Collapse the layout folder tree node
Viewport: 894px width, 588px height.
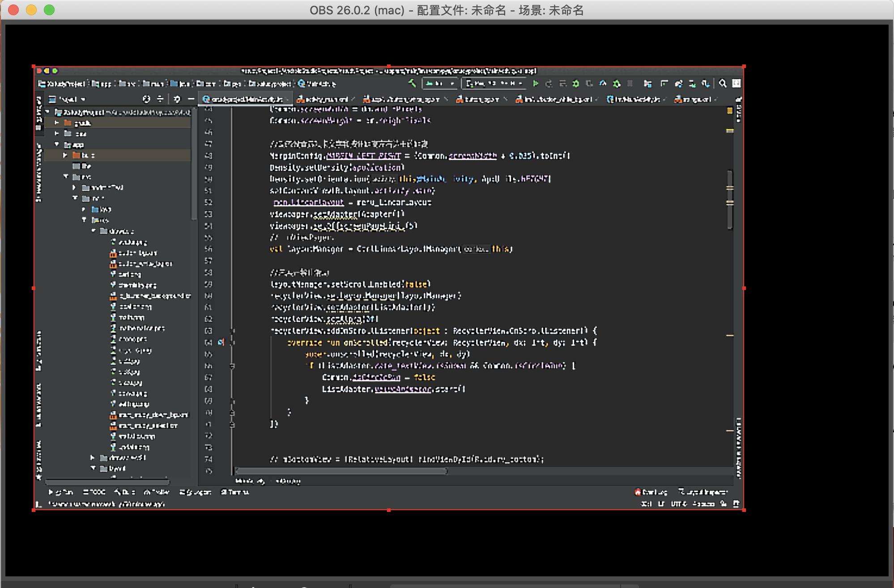point(93,468)
